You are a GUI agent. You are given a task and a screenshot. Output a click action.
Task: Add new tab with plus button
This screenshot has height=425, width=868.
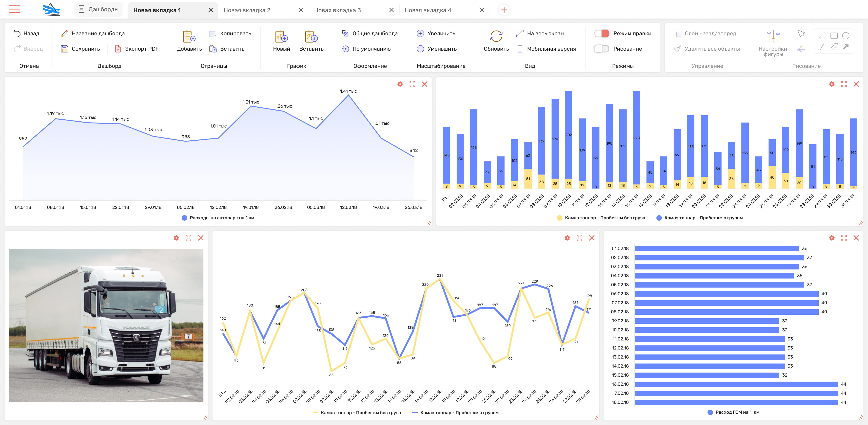pos(504,10)
